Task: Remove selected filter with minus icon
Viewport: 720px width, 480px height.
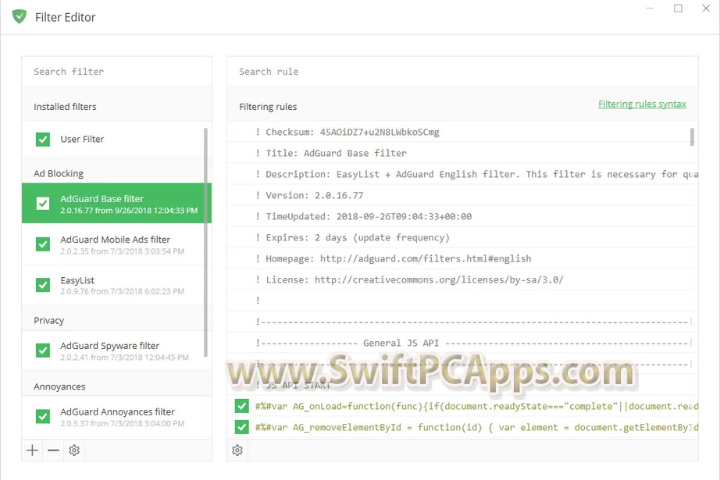Action: coord(53,450)
